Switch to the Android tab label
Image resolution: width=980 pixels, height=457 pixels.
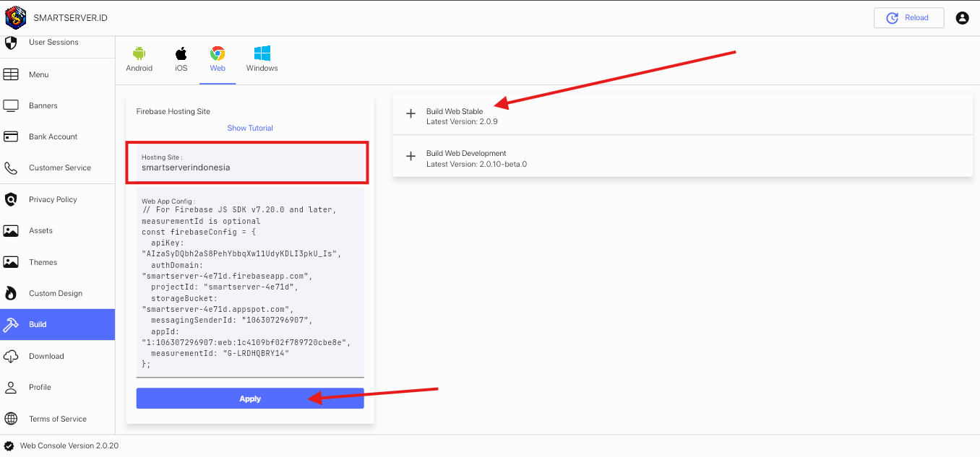(139, 69)
